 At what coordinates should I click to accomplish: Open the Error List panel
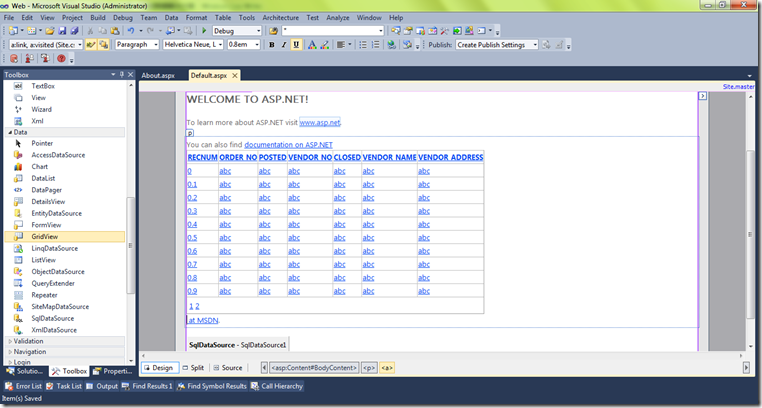(23, 386)
